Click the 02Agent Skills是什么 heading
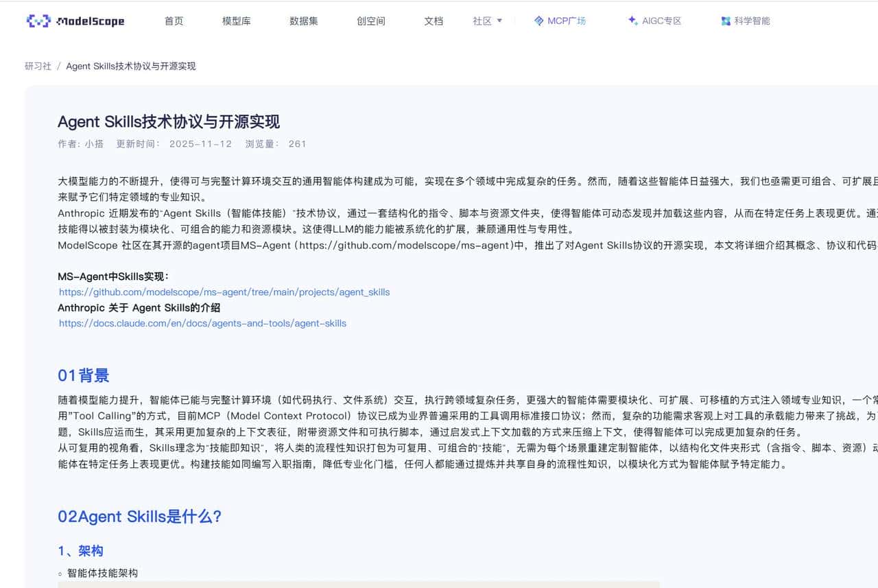 (140, 517)
